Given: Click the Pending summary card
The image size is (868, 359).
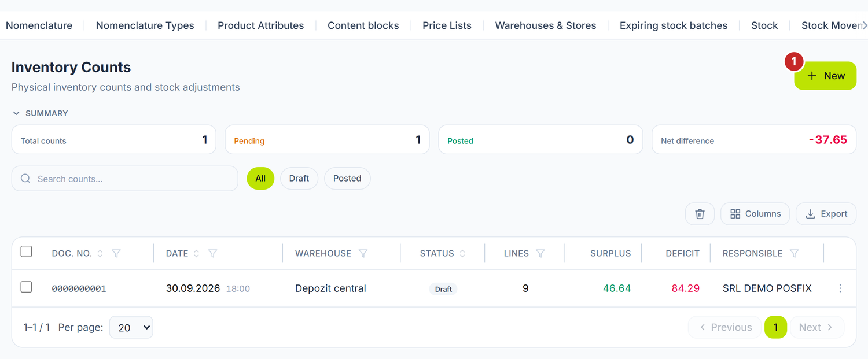Looking at the screenshot, I should point(327,140).
